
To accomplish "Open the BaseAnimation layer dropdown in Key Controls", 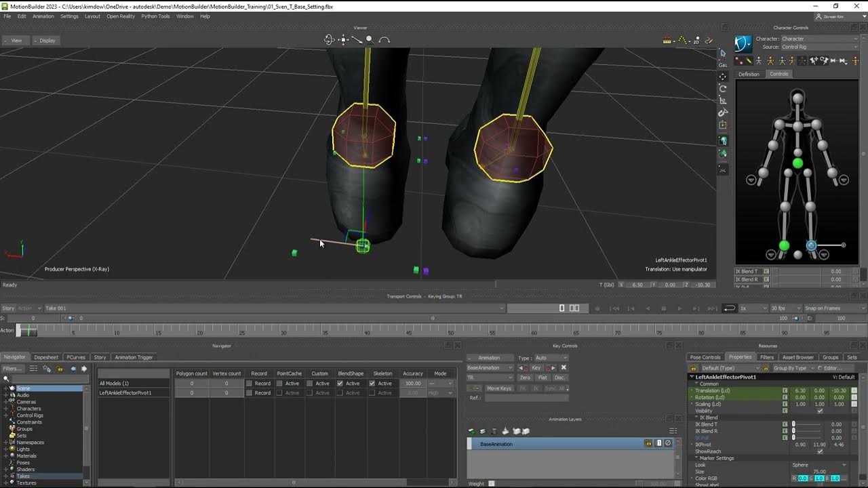I will coord(490,368).
